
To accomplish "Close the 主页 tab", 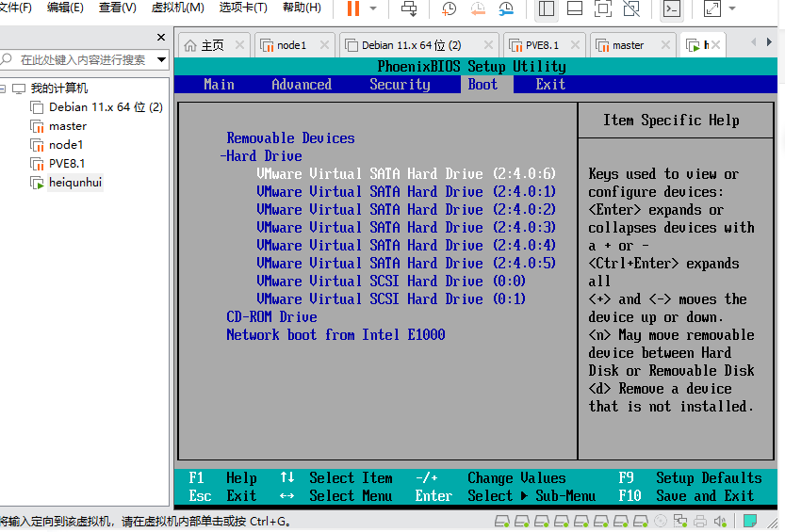I will pyautogui.click(x=239, y=45).
